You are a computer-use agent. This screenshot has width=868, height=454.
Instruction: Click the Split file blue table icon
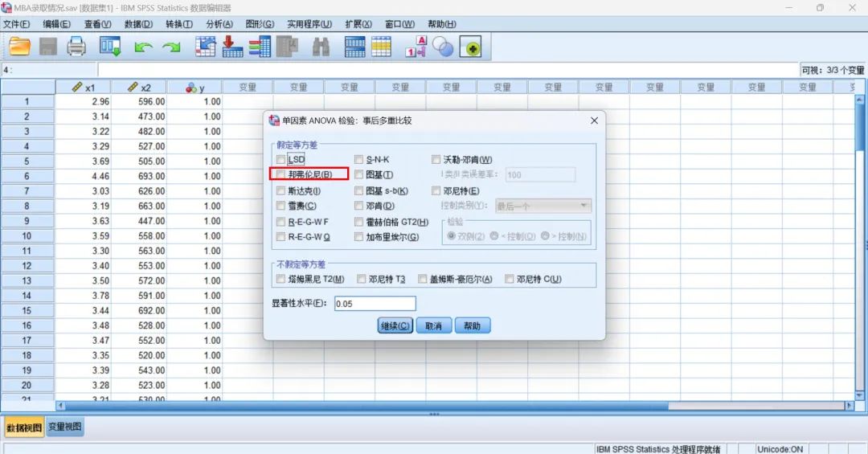[355, 47]
